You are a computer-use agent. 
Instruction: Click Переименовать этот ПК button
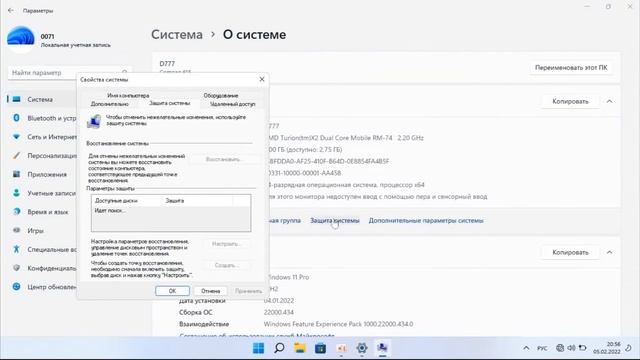[571, 68]
